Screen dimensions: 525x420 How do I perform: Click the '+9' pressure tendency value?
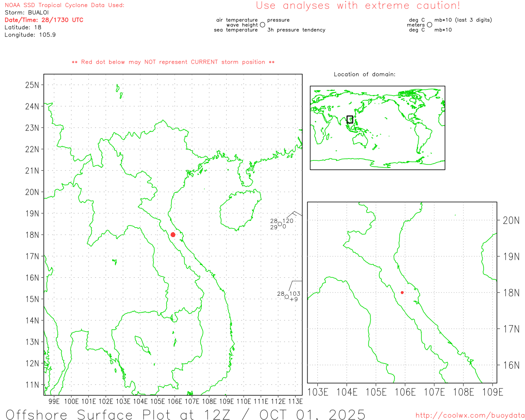[x=294, y=299]
